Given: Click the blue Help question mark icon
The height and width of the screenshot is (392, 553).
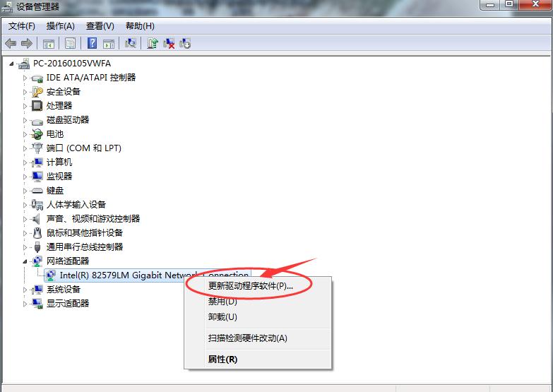Looking at the screenshot, I should pyautogui.click(x=92, y=43).
